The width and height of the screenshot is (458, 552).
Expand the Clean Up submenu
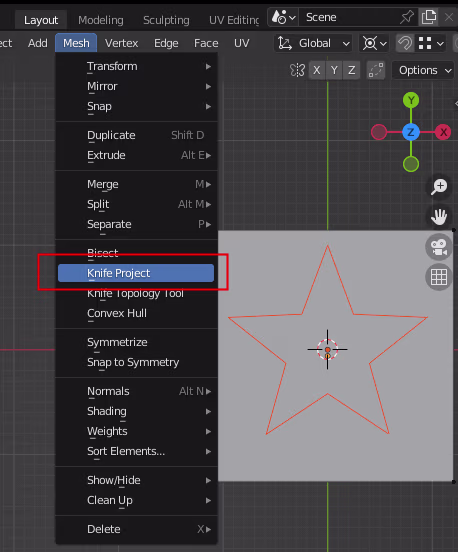click(x=136, y=501)
